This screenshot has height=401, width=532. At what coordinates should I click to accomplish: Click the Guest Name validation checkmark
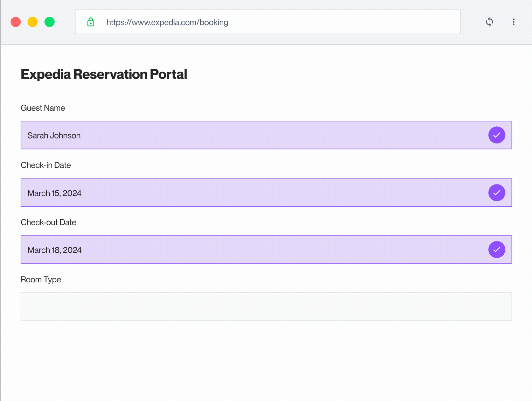[496, 135]
